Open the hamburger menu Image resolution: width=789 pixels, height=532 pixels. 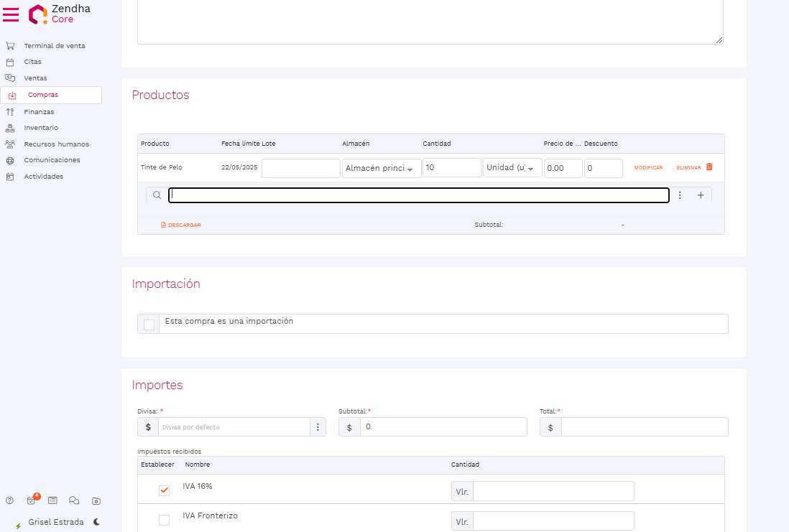[x=11, y=14]
